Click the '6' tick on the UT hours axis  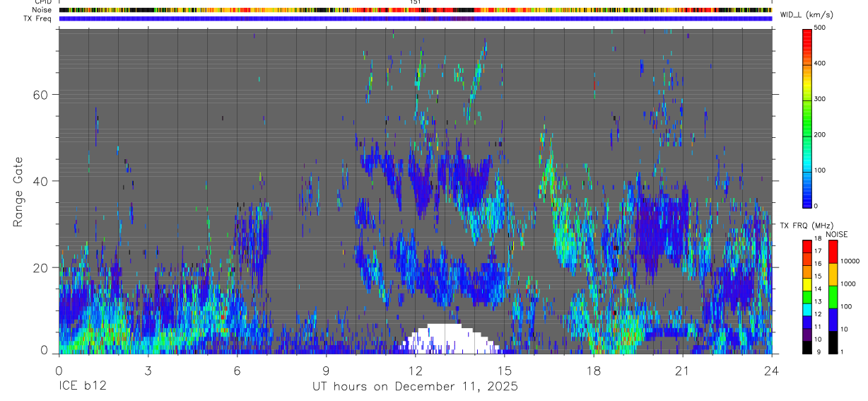237,370
